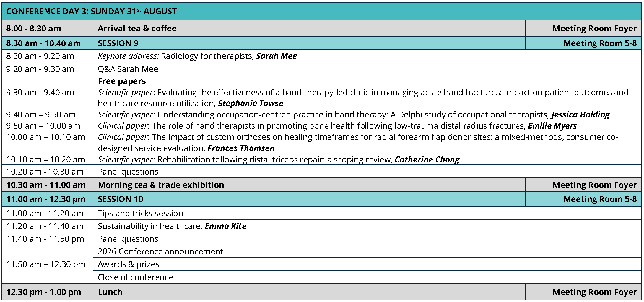The height and width of the screenshot is (302, 644).
Task: Click the SESSION 9 heading
Action: click(x=118, y=43)
